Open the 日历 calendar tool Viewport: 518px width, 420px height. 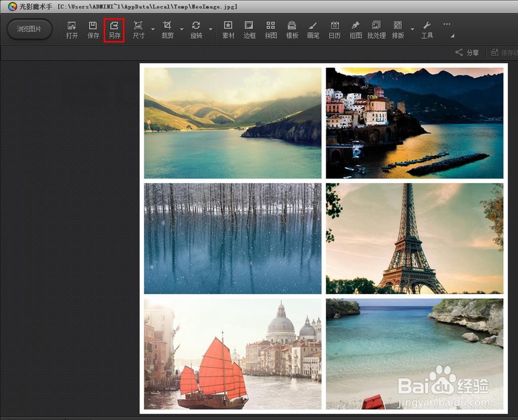tap(335, 30)
